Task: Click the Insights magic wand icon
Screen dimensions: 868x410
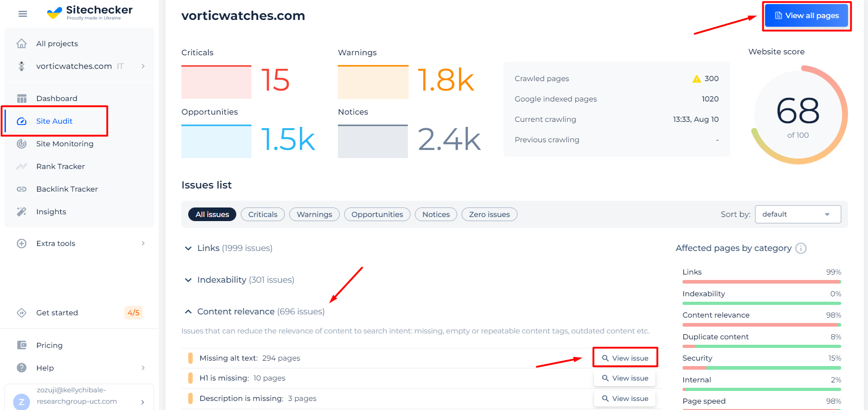Action: [x=21, y=212]
